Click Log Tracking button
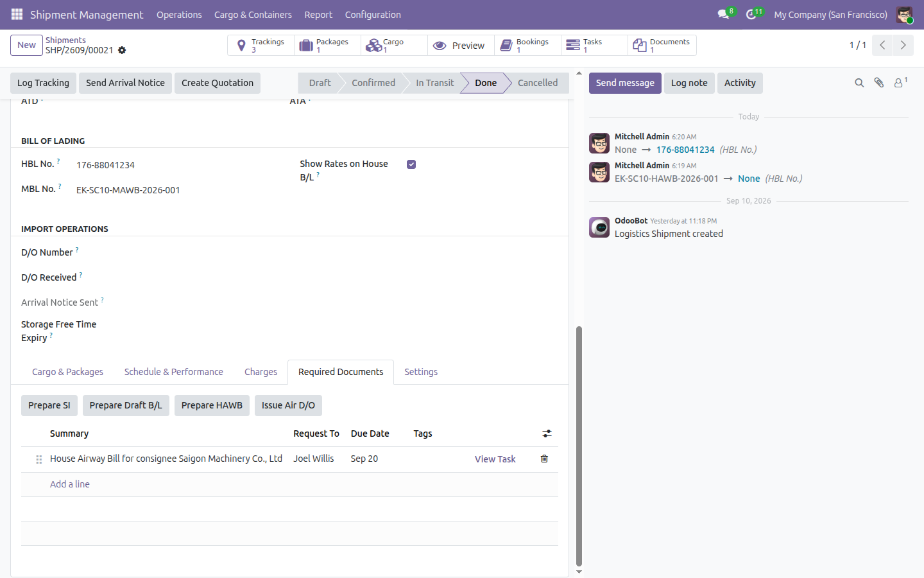Screen dimensions: 924x578 pyautogui.click(x=43, y=83)
